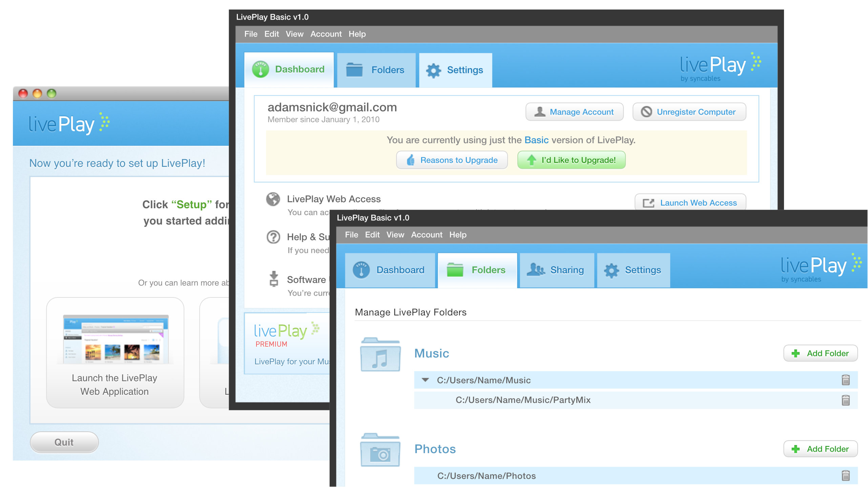Click the gear icon in back window Settings tab
Screen dimensions: 868x487
pos(433,71)
